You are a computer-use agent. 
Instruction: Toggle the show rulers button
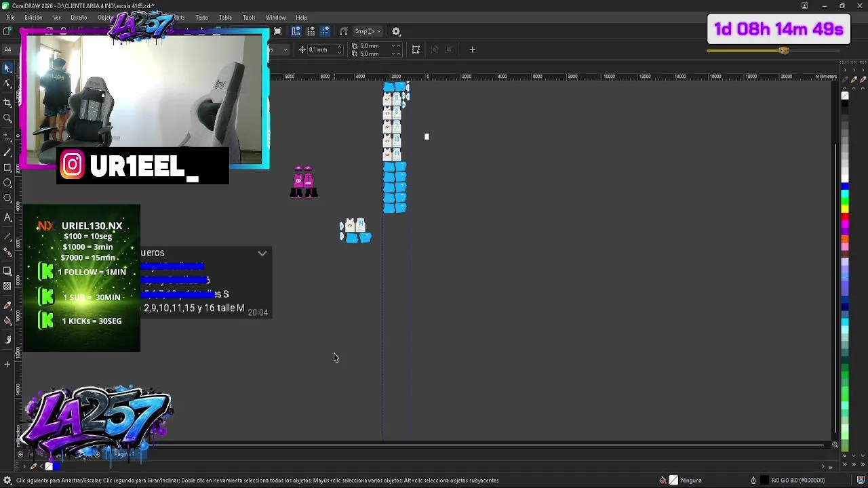click(x=296, y=31)
